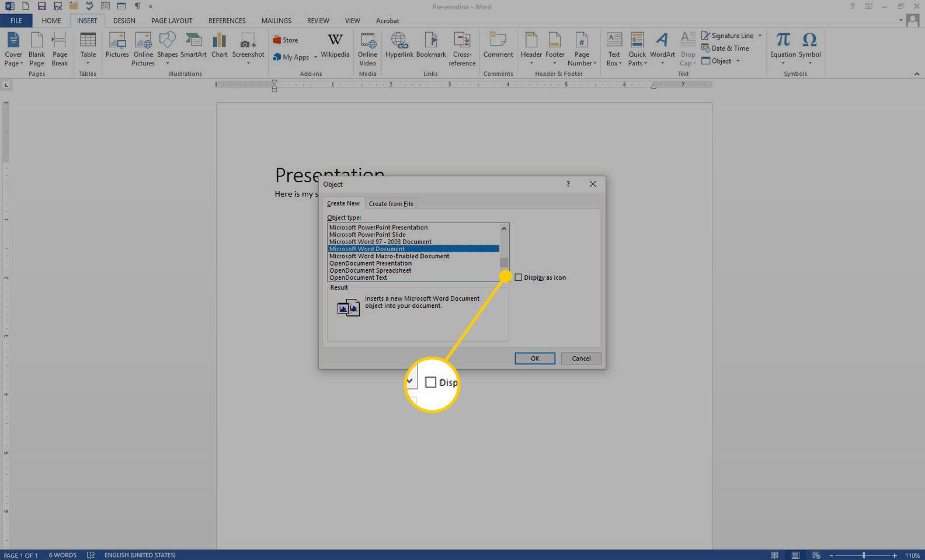Image resolution: width=925 pixels, height=560 pixels.
Task: Insert an Equation
Action: [783, 49]
